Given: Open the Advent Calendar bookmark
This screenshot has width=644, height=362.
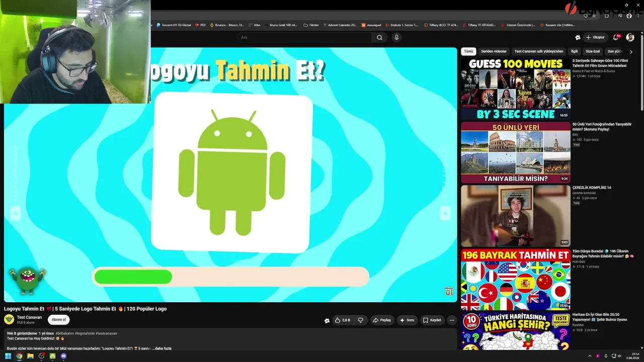Looking at the screenshot, I should point(340,25).
